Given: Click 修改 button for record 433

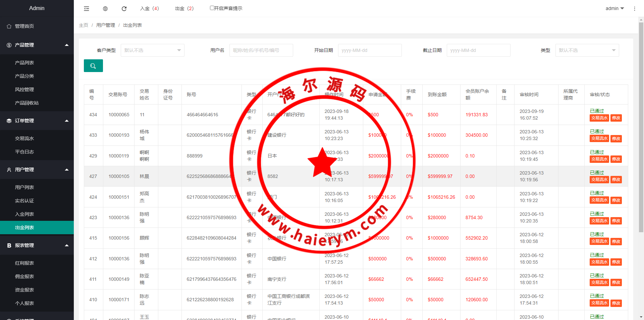Looking at the screenshot, I should 616,139.
